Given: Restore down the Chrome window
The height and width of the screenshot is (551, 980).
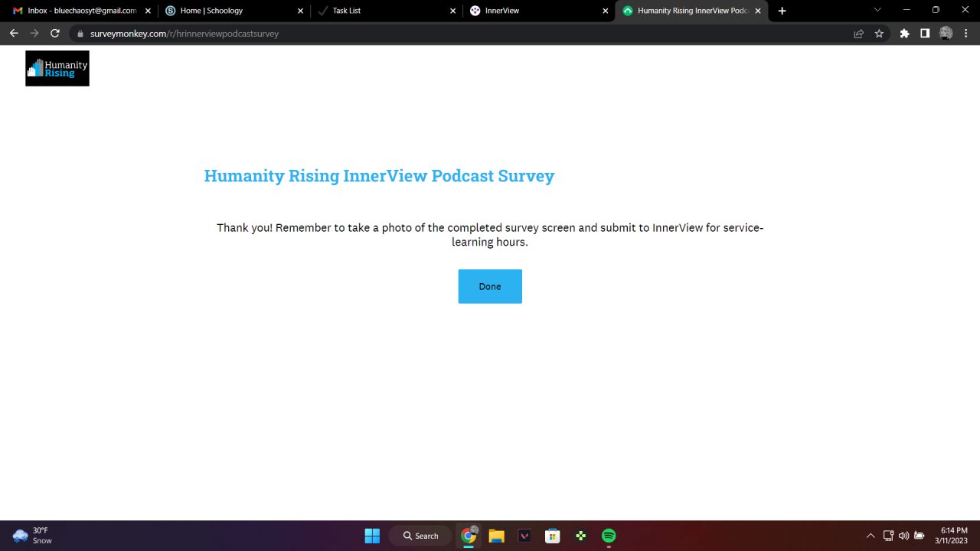Looking at the screenshot, I should point(936,10).
